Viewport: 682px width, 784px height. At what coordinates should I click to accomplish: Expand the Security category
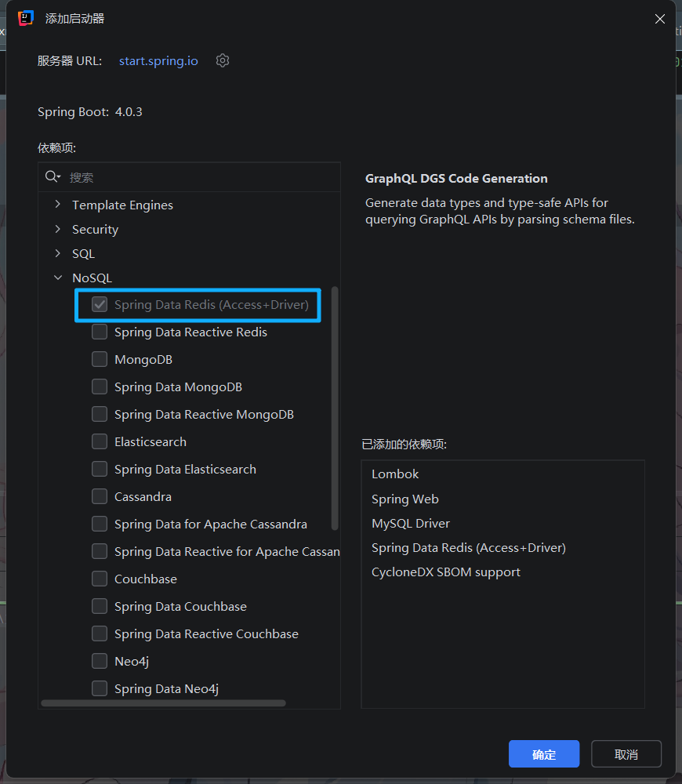(x=58, y=229)
